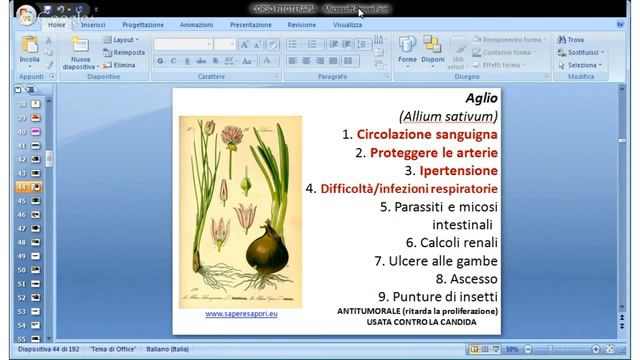Click the Slide Show view button
Screen dimensions: 640x360
(496, 349)
